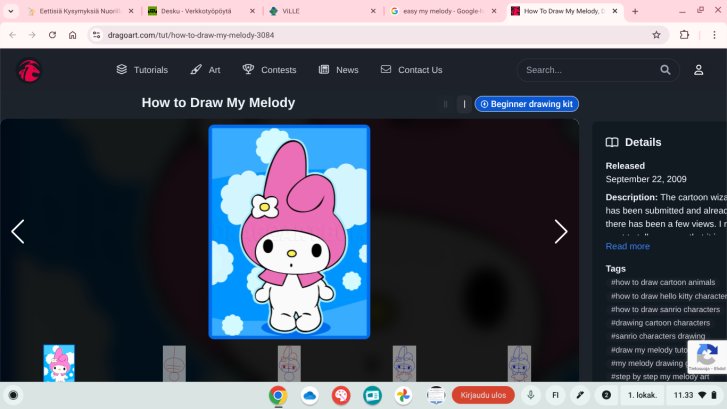
Task: Open Chrome browser from the shelf
Action: pyautogui.click(x=278, y=395)
